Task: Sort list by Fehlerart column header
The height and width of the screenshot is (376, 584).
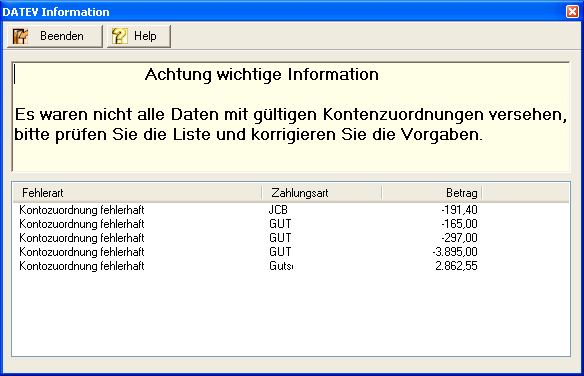Action: (x=137, y=193)
